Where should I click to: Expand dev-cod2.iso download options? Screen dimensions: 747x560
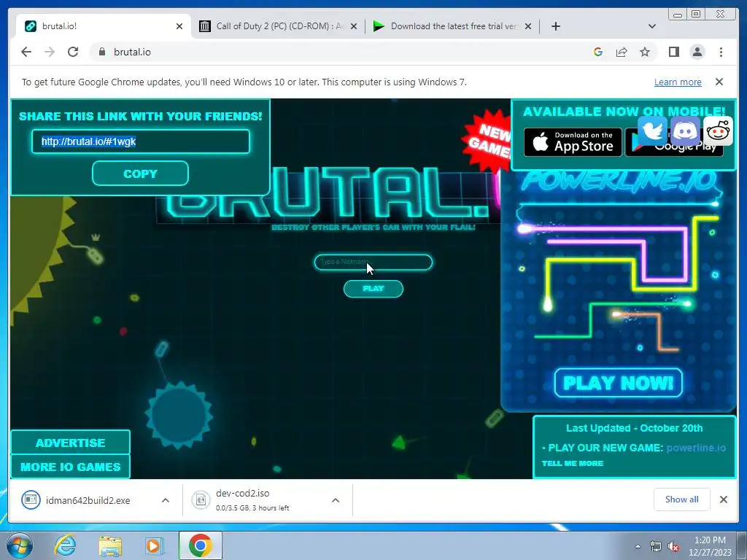(336, 500)
